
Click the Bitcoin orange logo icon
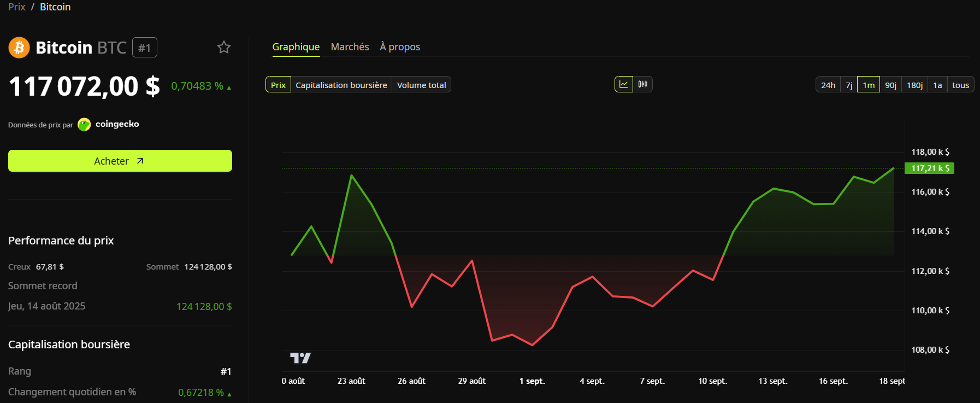point(19,48)
